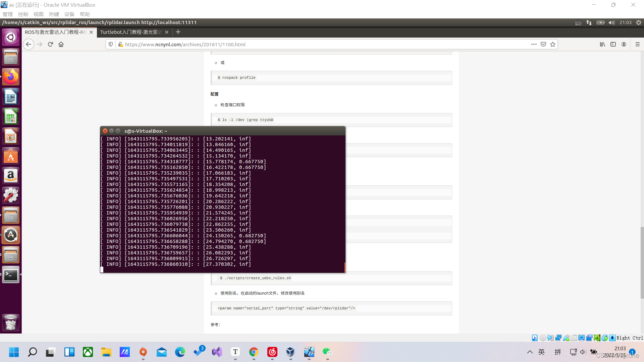Reload the page in Firefox
This screenshot has width=644, height=362.
50,44
